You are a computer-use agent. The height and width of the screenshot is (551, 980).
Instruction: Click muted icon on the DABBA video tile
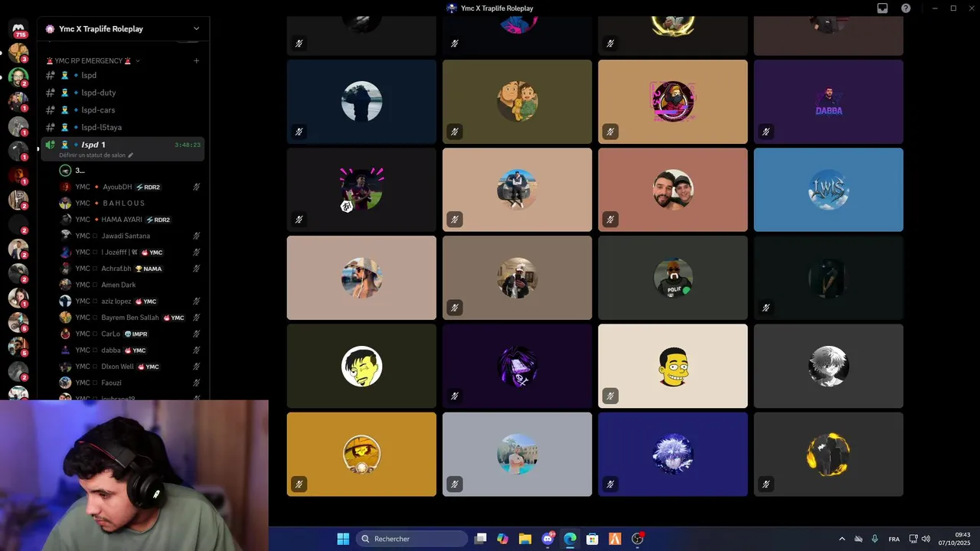coord(766,132)
